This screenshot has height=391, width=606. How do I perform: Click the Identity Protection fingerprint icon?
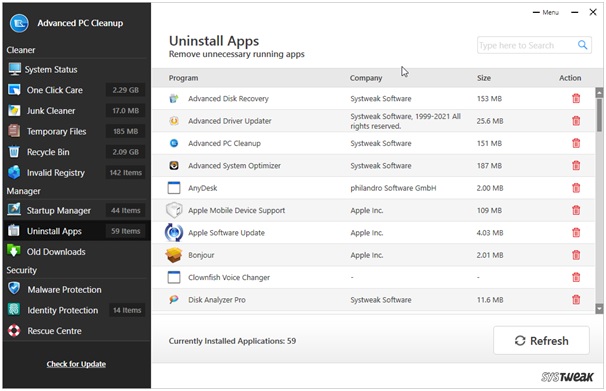[x=14, y=309]
